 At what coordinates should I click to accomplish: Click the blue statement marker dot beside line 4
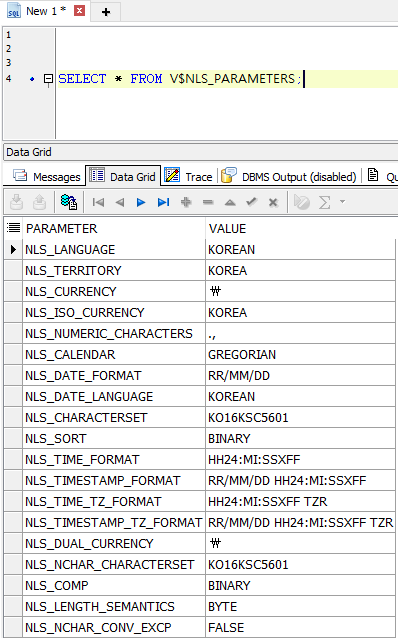tap(33, 79)
